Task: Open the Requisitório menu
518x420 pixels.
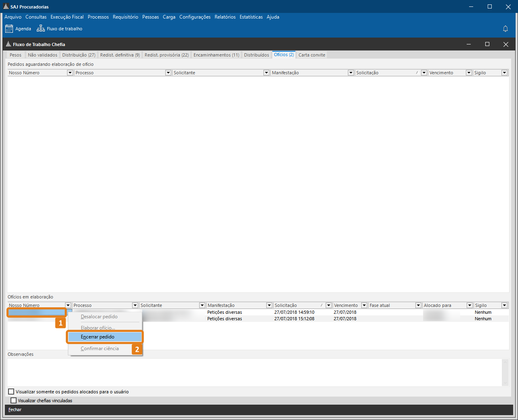Action: pos(125,17)
